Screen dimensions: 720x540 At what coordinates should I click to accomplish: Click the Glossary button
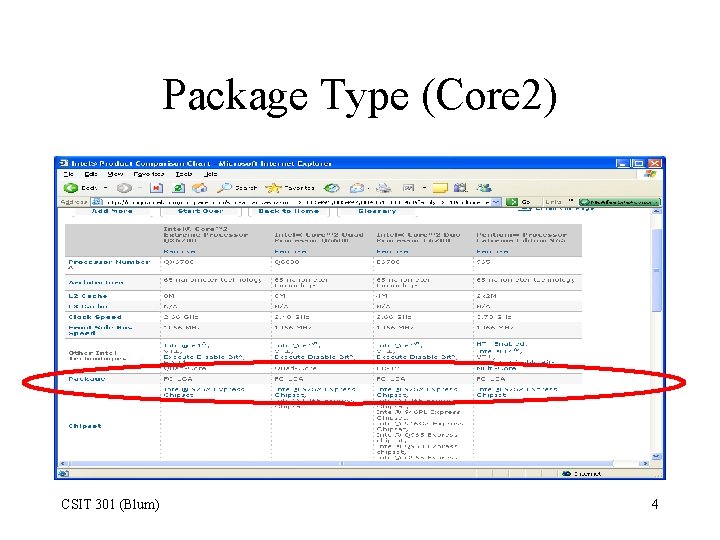coord(377,211)
